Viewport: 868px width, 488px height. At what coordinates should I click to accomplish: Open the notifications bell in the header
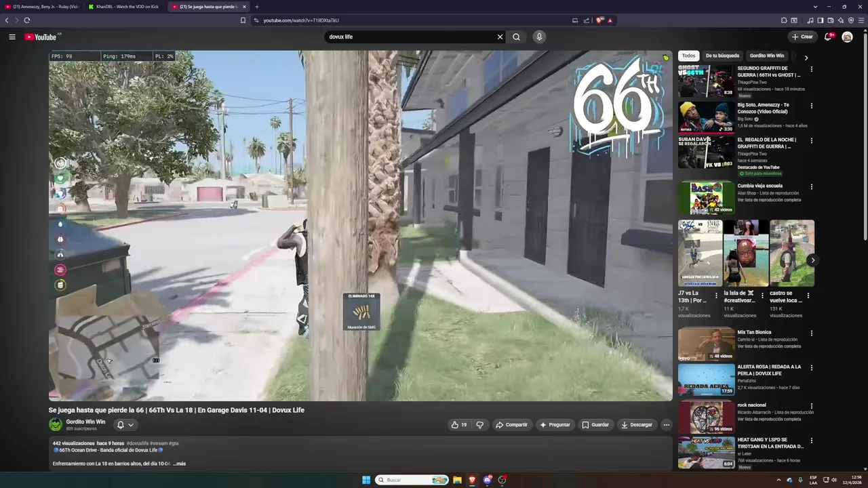pyautogui.click(x=828, y=37)
